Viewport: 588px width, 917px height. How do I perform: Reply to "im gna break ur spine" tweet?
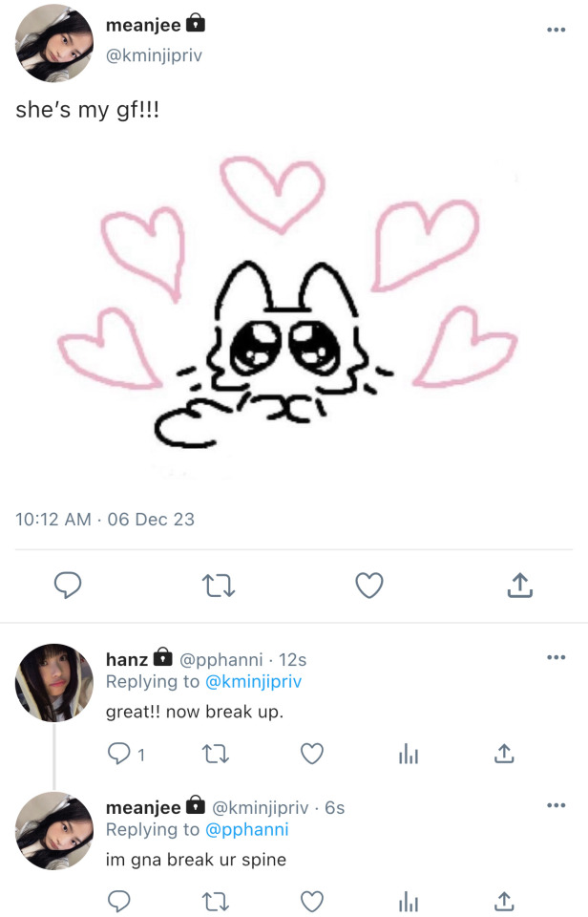119,901
